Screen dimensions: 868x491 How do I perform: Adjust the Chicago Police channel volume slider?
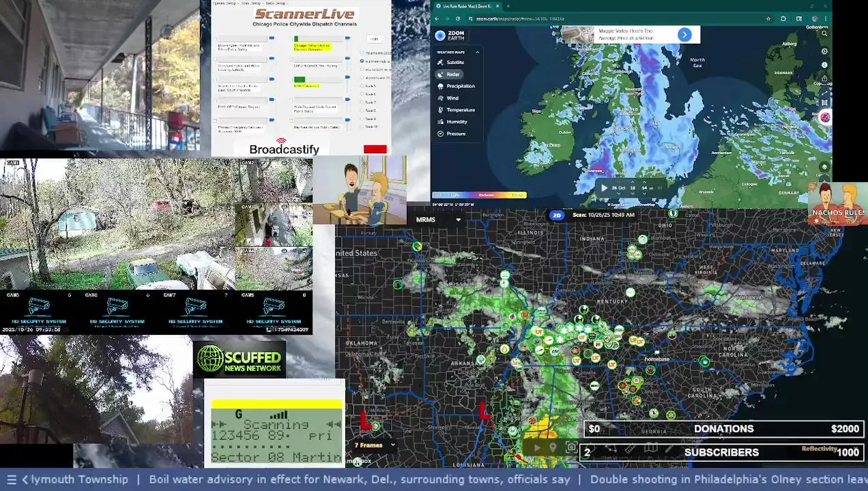(x=347, y=38)
